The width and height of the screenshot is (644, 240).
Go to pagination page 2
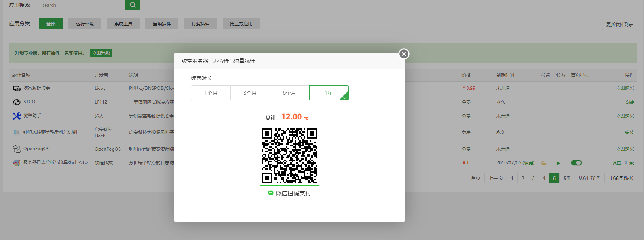pyautogui.click(x=523, y=178)
